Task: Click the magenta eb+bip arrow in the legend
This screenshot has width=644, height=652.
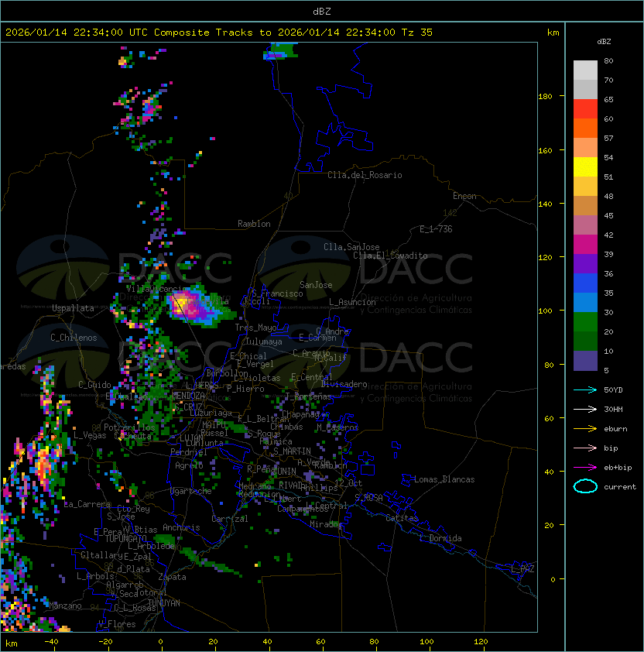Action: (585, 468)
